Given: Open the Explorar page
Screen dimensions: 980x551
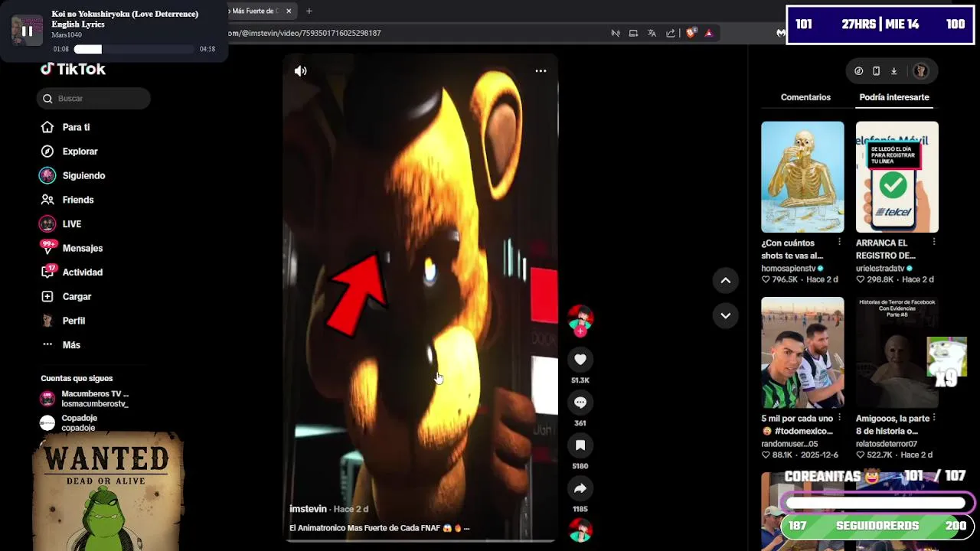Looking at the screenshot, I should [80, 152].
